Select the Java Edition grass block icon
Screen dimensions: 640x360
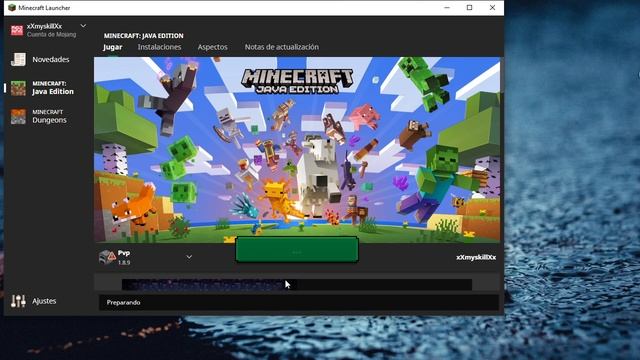click(x=18, y=88)
